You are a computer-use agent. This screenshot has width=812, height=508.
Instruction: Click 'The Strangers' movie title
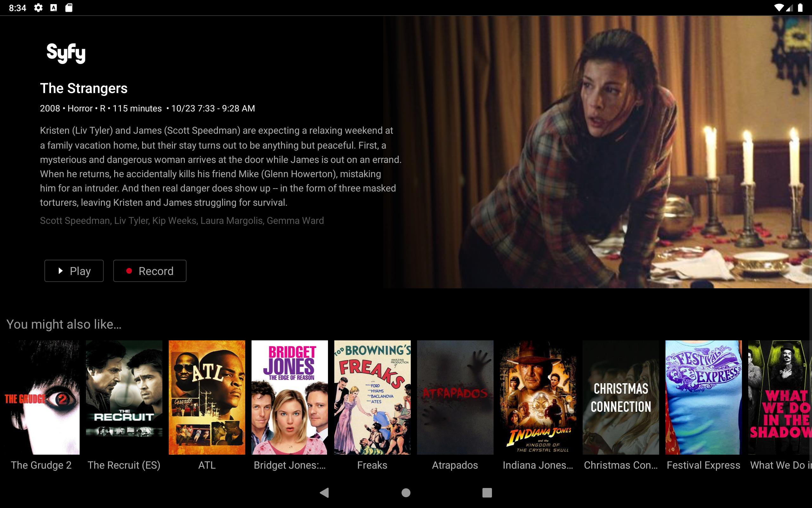(84, 88)
